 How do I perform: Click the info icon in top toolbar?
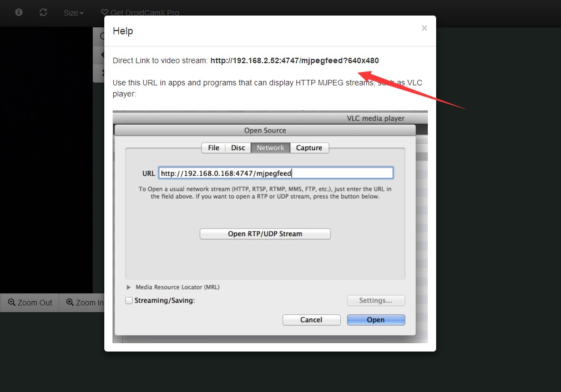pos(19,12)
